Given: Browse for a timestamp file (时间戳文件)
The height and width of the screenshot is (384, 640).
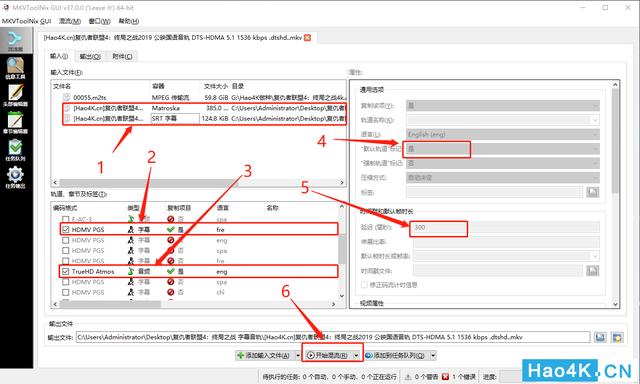Looking at the screenshot, I should tap(593, 270).
